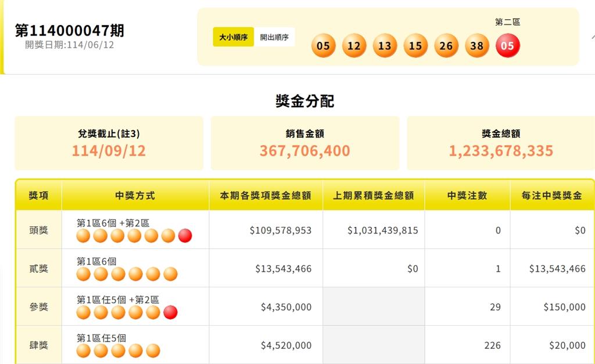The width and height of the screenshot is (595, 364).
Task: Click the 獎項 column header
Action: tap(39, 196)
